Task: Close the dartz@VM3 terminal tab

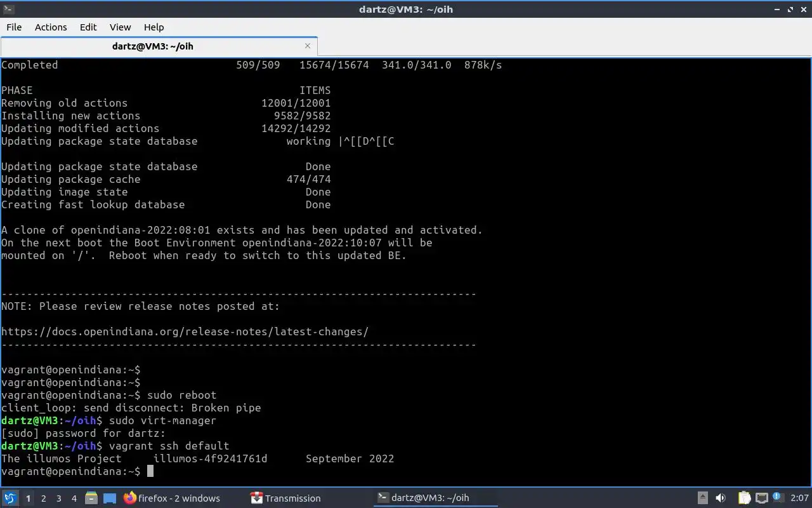Action: (308, 46)
